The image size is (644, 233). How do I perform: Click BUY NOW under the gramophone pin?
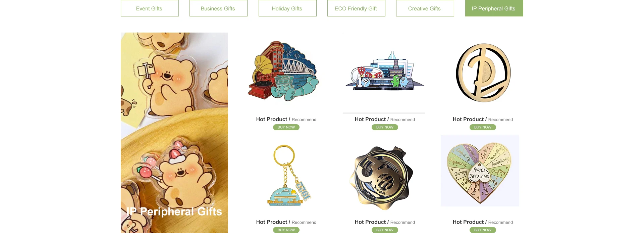tap(286, 127)
